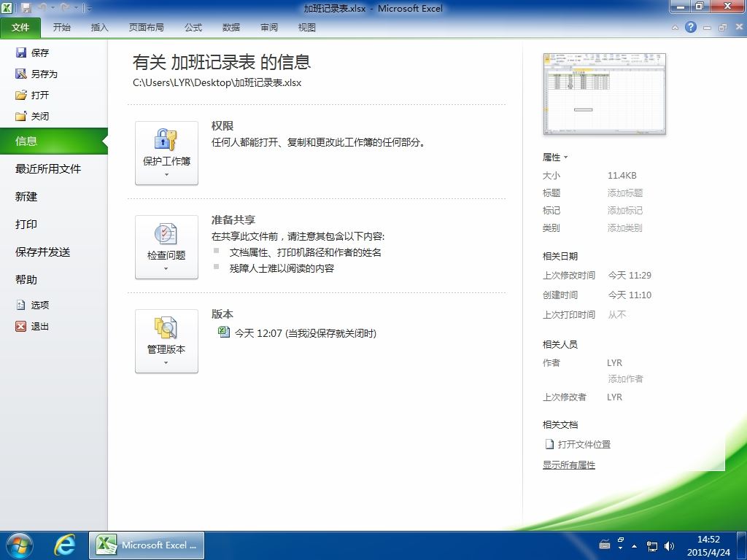Click the Save (保存) disk icon

click(21, 52)
